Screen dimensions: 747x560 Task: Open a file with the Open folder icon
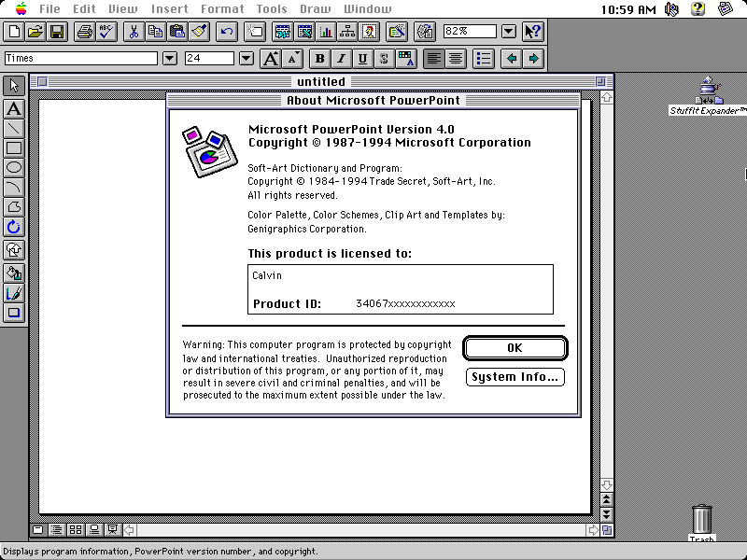35,32
